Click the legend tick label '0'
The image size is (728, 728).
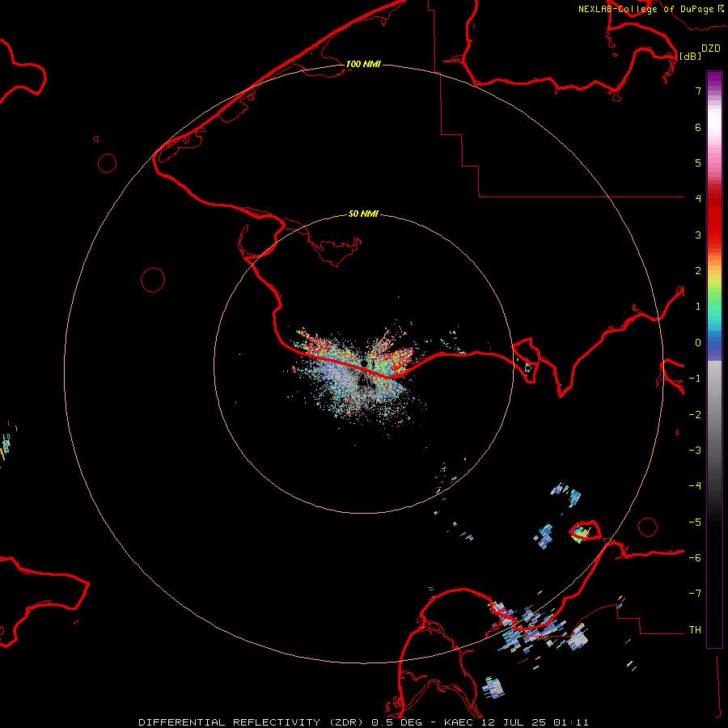pos(698,343)
